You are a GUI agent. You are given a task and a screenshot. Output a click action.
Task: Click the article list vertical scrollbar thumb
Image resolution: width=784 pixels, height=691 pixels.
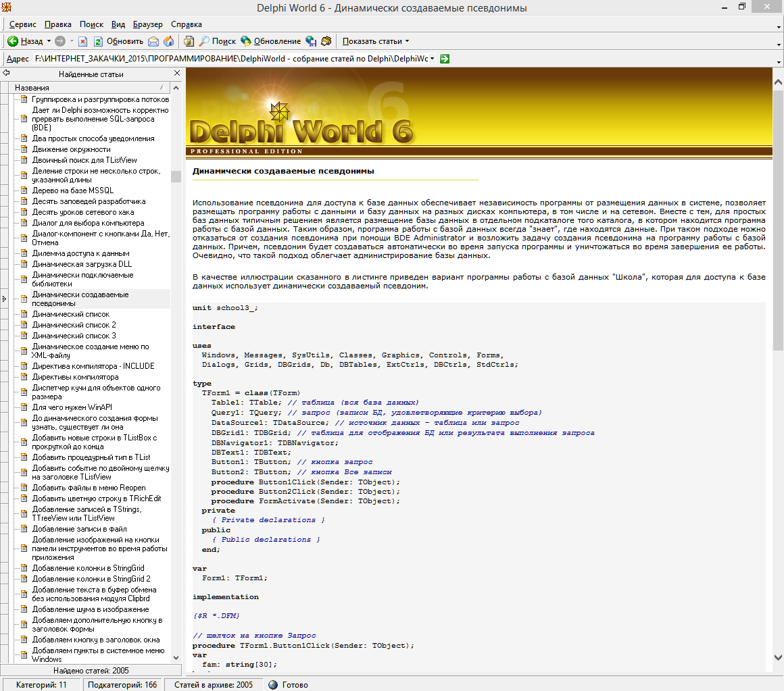176,176
